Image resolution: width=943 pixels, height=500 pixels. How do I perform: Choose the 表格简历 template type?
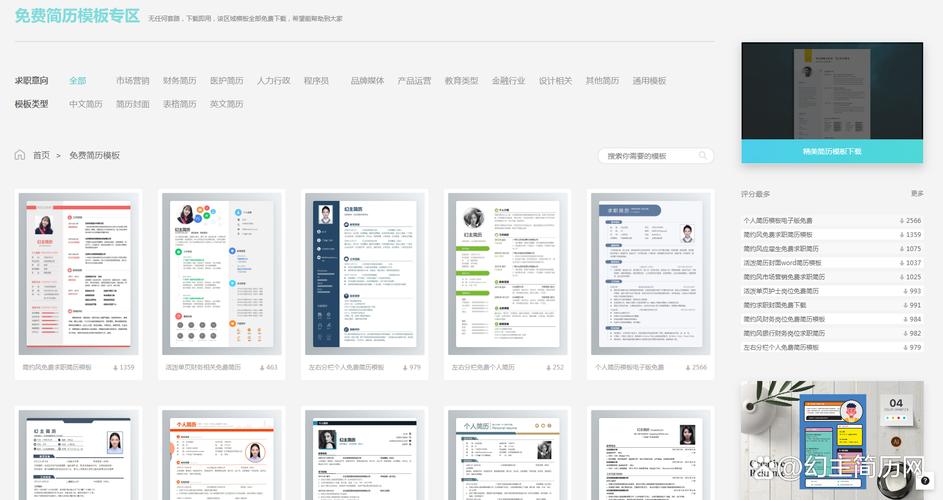(x=179, y=104)
